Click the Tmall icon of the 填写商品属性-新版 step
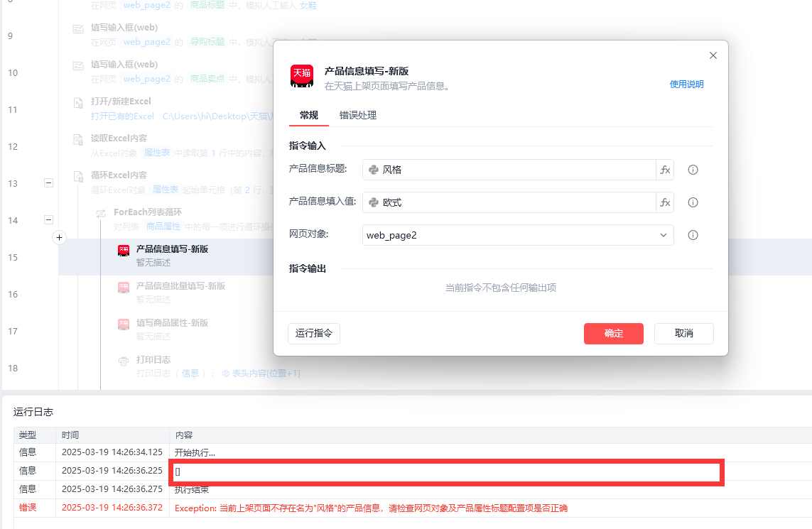Viewport: 812px width, 529px height. point(123,325)
